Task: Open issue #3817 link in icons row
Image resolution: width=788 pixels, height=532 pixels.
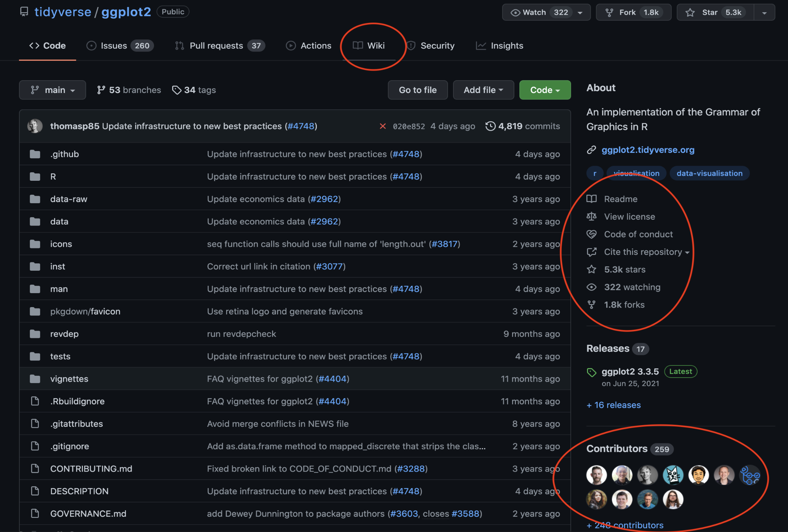Action: click(x=445, y=244)
